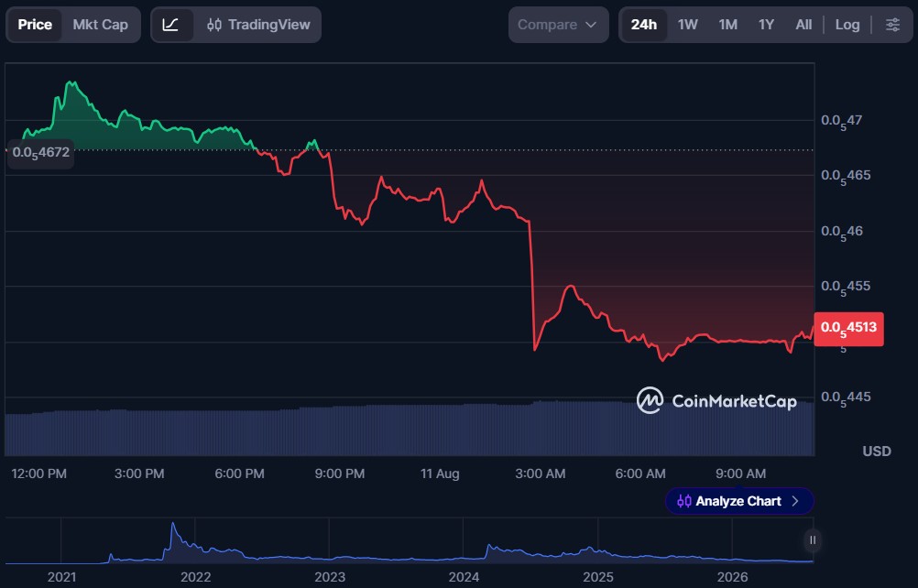
Task: Show All time range
Action: [803, 25]
